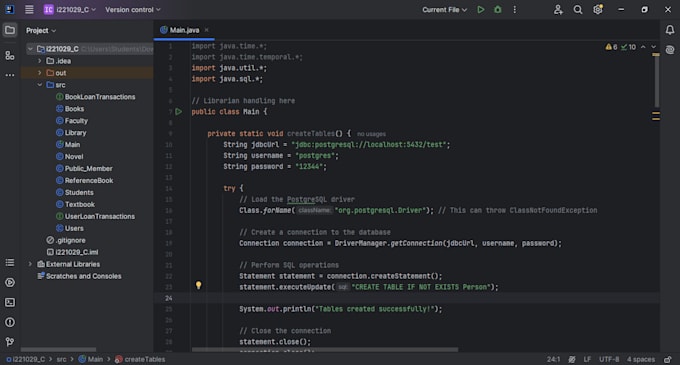Click the editor horizontal scrollbar
680x365 pixels.
[x=325, y=349]
